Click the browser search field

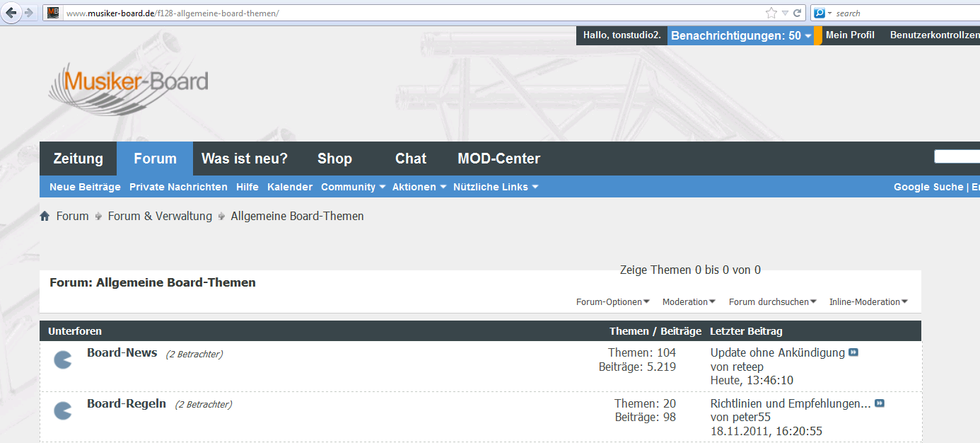[x=907, y=13]
